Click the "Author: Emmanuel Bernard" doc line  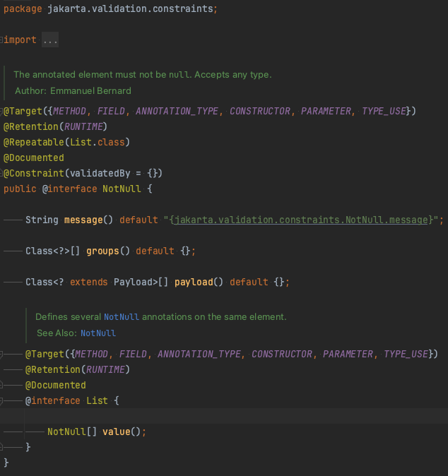coord(73,91)
